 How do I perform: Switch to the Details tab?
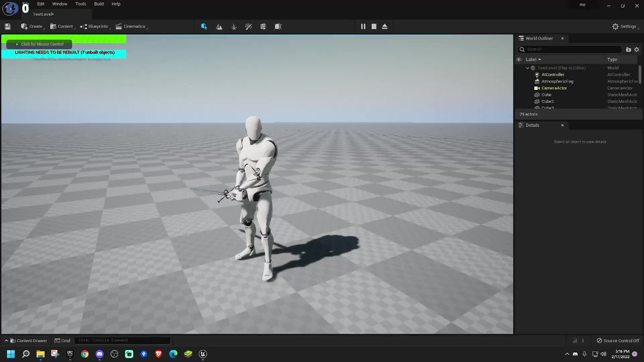533,125
